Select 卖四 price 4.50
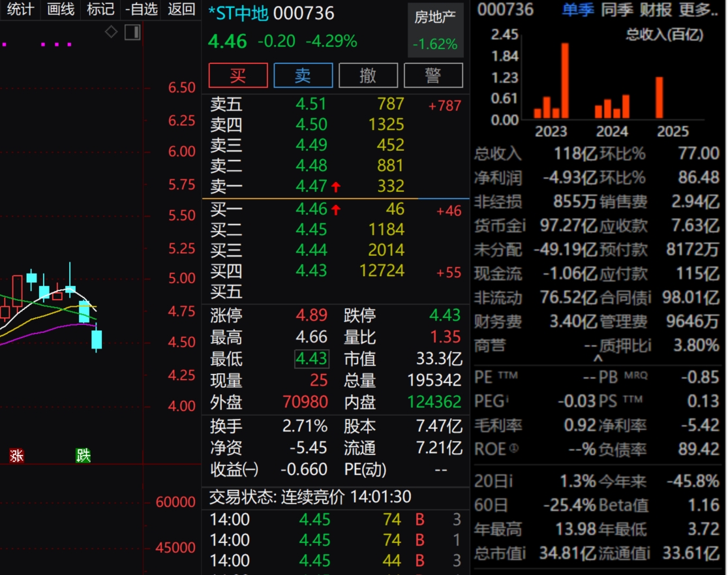 coord(312,125)
